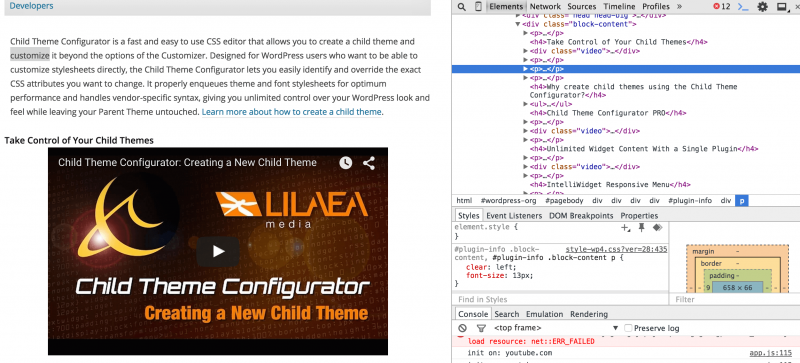
Task: Select h4 row 'Unlimited Widget Content With a Single Plugin'
Action: click(x=644, y=149)
